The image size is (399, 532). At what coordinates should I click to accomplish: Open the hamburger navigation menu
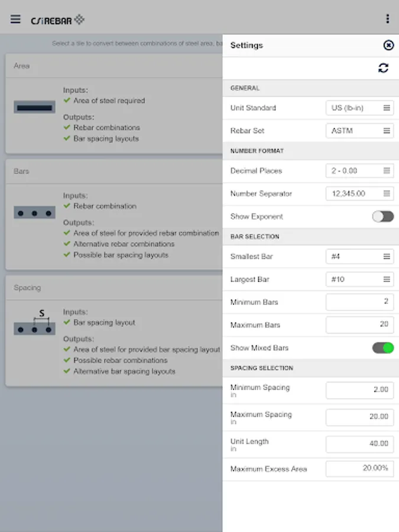(x=15, y=19)
